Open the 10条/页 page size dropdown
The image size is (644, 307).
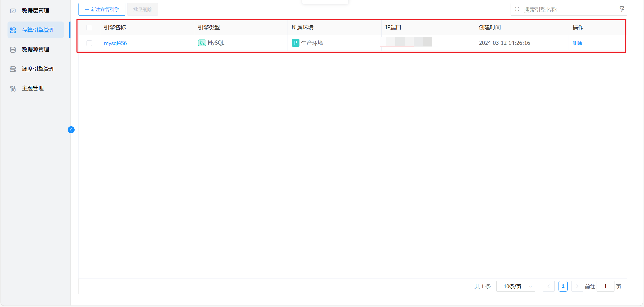(516, 286)
